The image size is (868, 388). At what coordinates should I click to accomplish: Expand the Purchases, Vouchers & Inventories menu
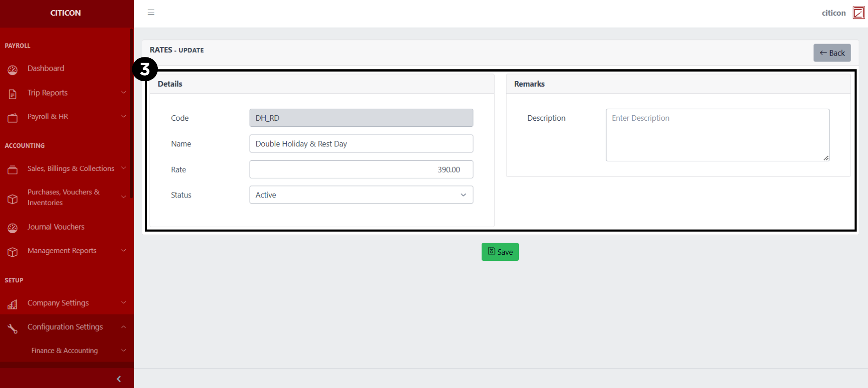coord(123,197)
